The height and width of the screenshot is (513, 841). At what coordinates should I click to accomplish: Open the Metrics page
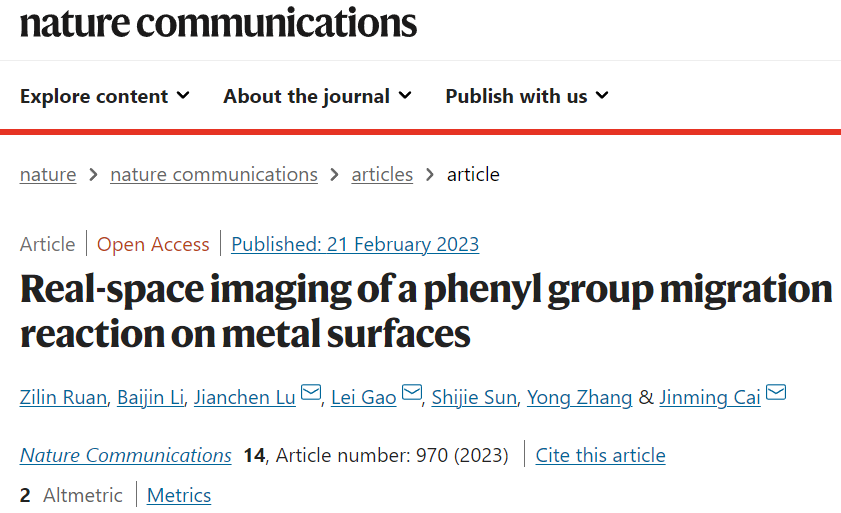pos(179,495)
